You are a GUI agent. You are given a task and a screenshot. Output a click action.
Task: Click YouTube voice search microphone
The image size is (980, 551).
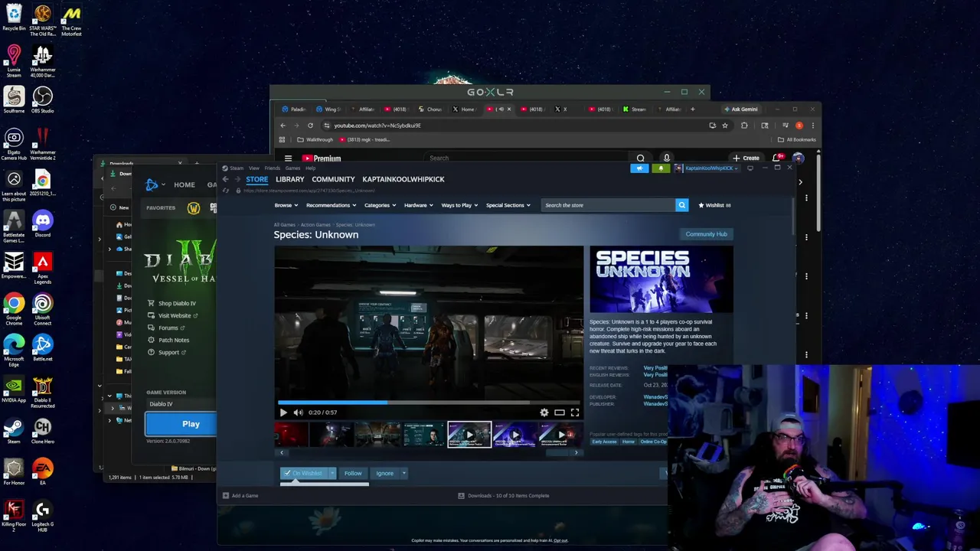tap(666, 158)
